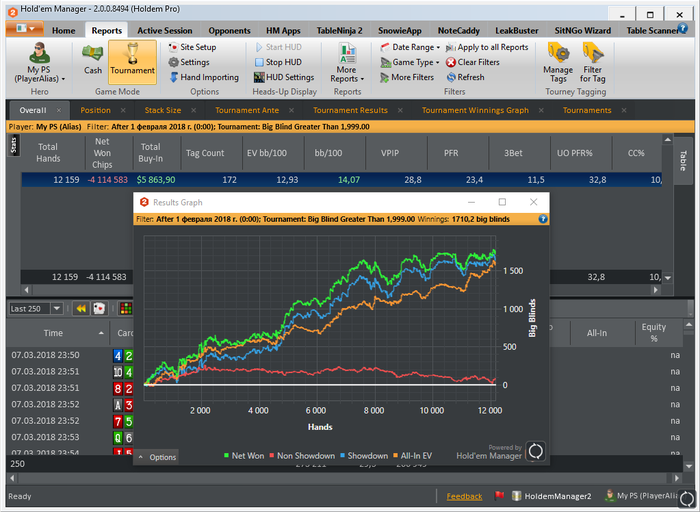Sort by the Total Hands column header
This screenshot has height=512, width=700.
(x=48, y=153)
